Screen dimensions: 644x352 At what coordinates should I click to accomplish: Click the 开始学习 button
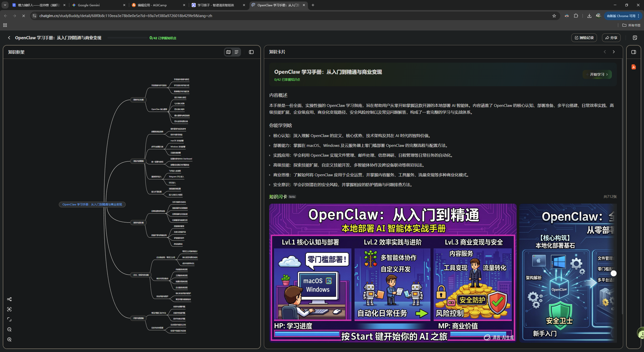point(597,74)
